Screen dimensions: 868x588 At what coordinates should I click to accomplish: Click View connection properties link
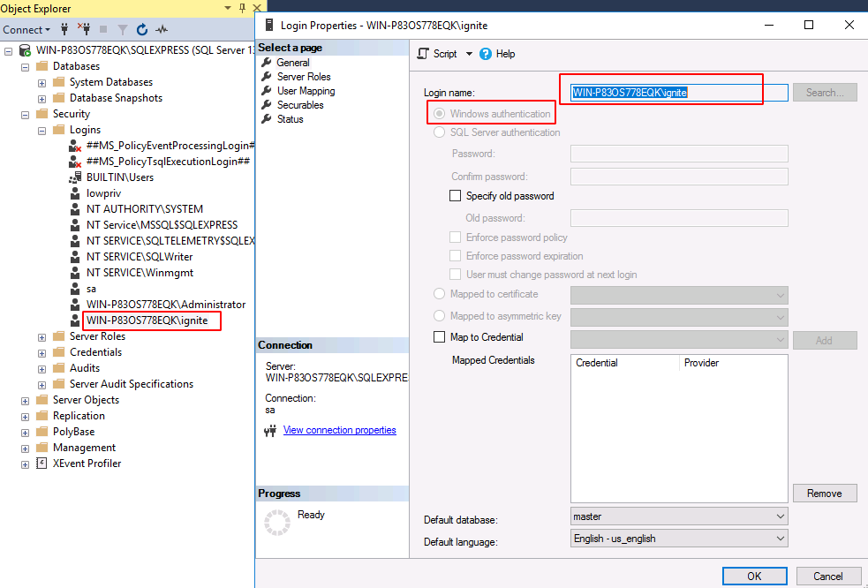[x=339, y=430]
